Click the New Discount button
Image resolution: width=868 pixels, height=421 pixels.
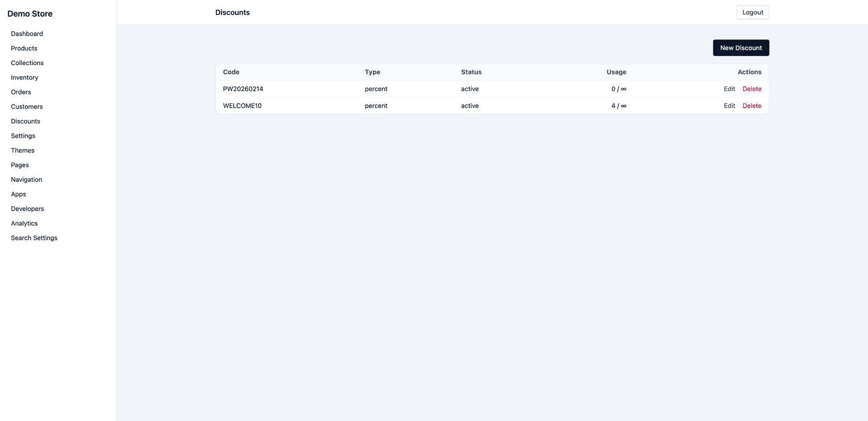[x=741, y=47]
